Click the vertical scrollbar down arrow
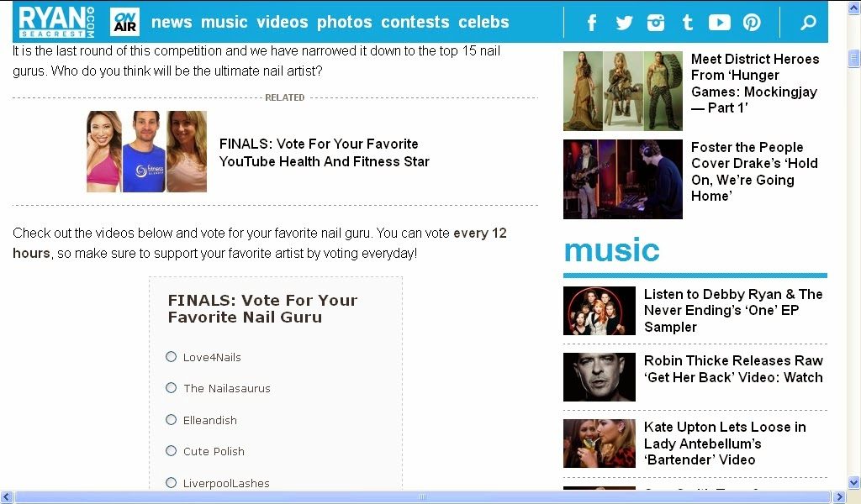The height and width of the screenshot is (504, 861). pos(853,483)
